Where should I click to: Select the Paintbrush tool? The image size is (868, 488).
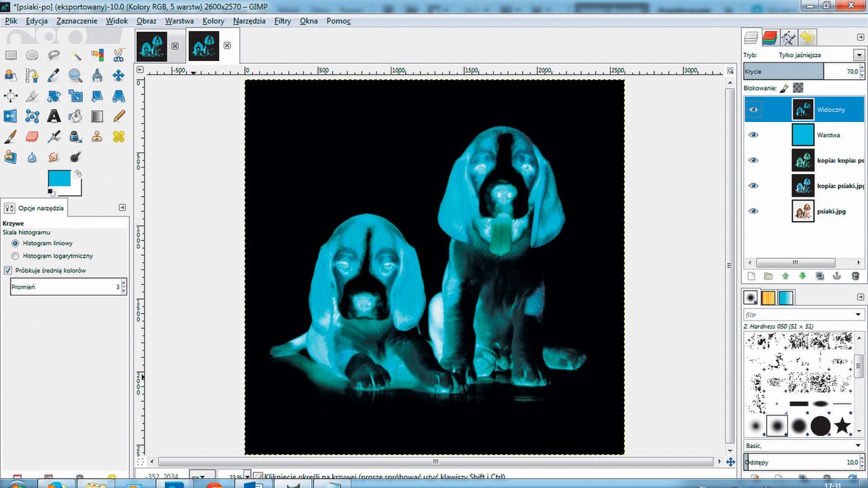(x=11, y=136)
